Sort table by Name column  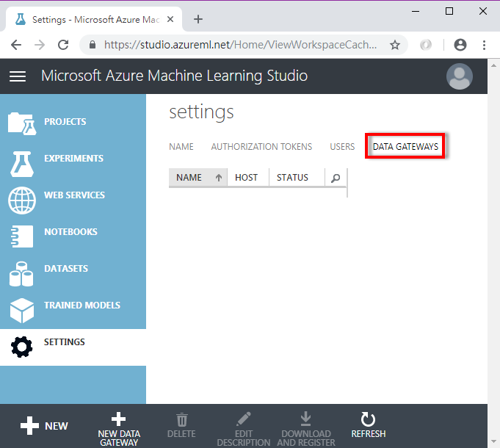198,177
